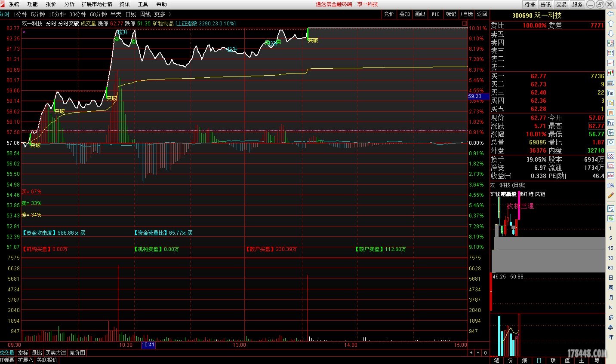This screenshot has width=616, height=364.
Task: Switch to 60分钟 period tab
Action: click(99, 14)
